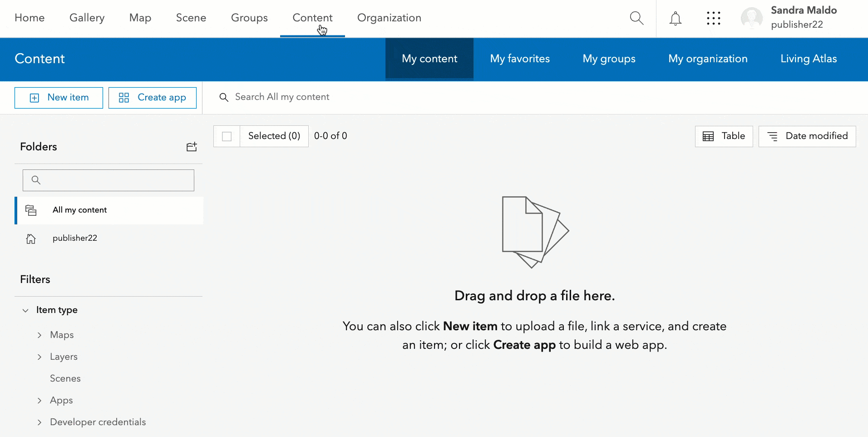Screen dimensions: 868x437
Task: Select the All my content folder
Action: click(x=79, y=210)
